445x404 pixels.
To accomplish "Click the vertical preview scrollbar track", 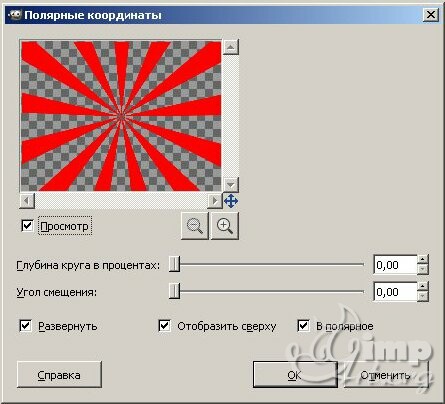I will tap(231, 116).
